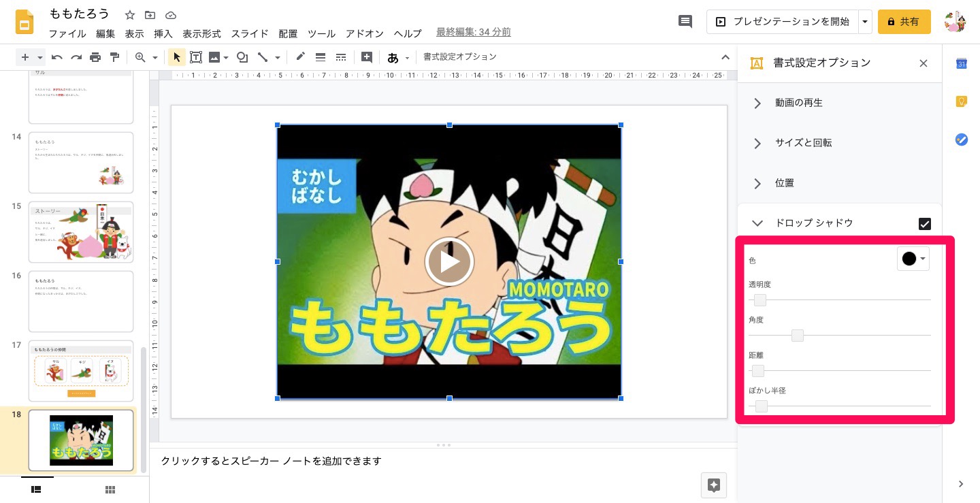Open the comment history icon
The image size is (980, 503).
[685, 22]
